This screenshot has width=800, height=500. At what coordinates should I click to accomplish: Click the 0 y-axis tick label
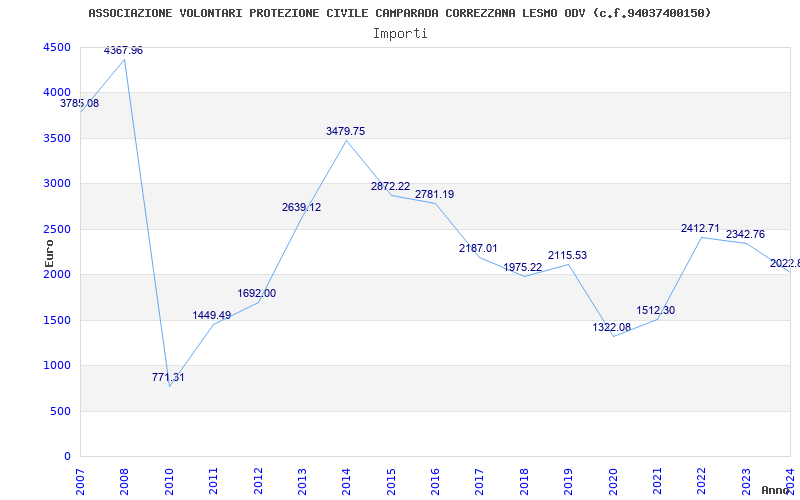(68, 457)
